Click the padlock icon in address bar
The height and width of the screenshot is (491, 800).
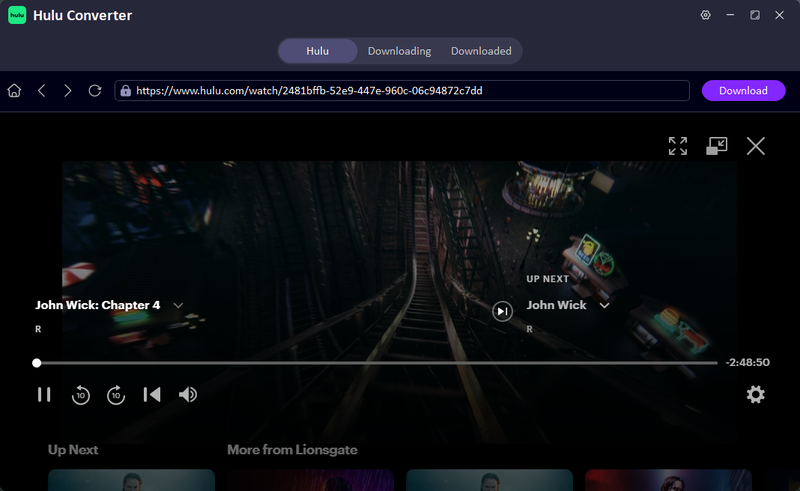point(125,91)
